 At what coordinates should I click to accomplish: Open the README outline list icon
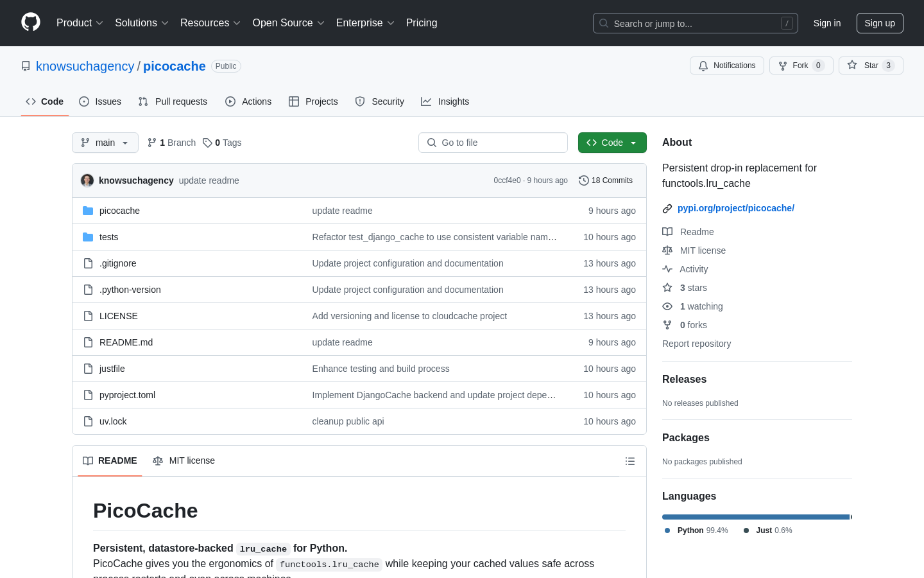pos(630,461)
